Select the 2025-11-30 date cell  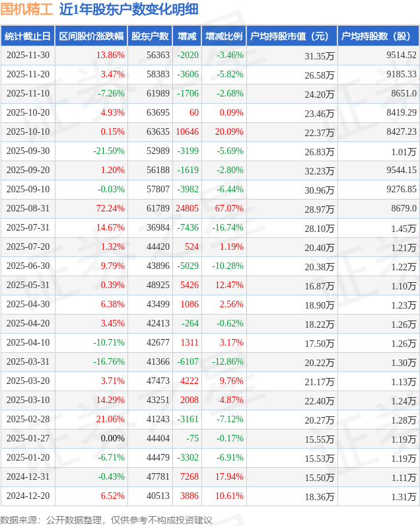pyautogui.click(x=28, y=56)
